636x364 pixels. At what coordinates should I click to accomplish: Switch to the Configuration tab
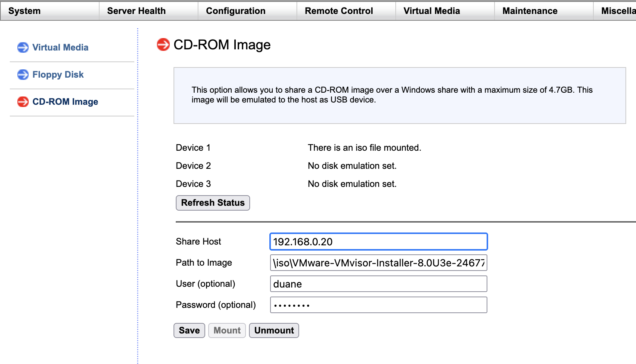tap(236, 11)
